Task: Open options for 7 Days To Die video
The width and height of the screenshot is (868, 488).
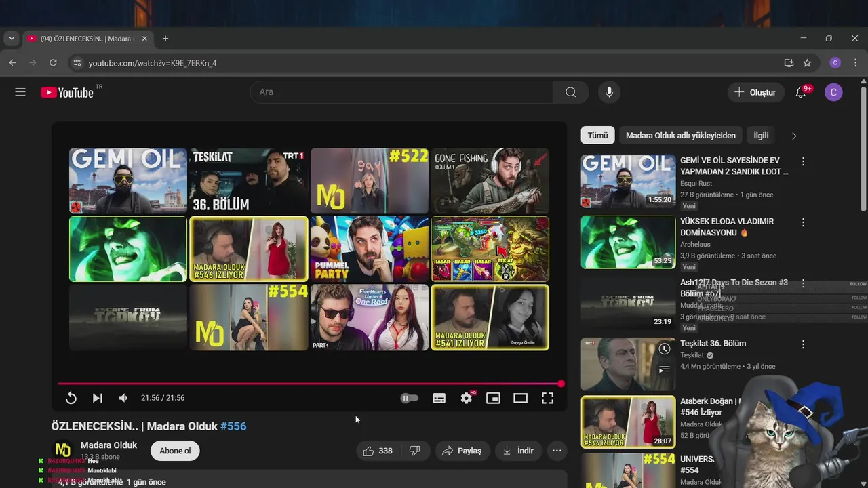Action: point(803,283)
